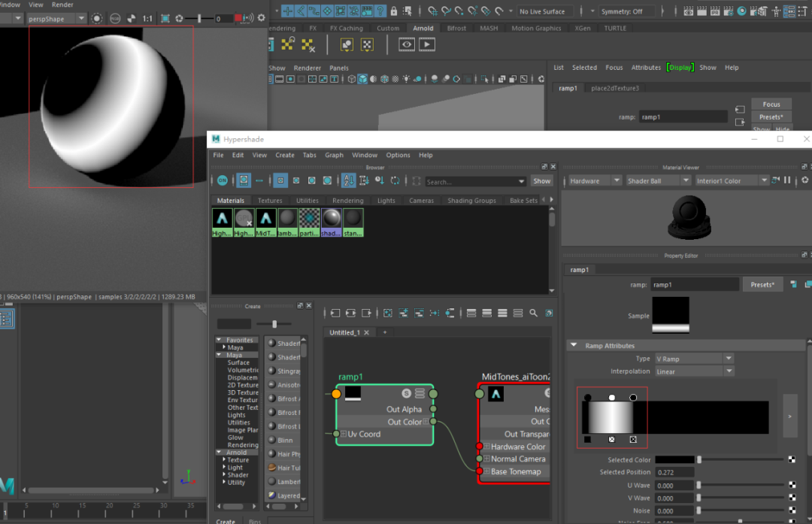Click the Show button next to search
The height and width of the screenshot is (524, 812).
(541, 181)
